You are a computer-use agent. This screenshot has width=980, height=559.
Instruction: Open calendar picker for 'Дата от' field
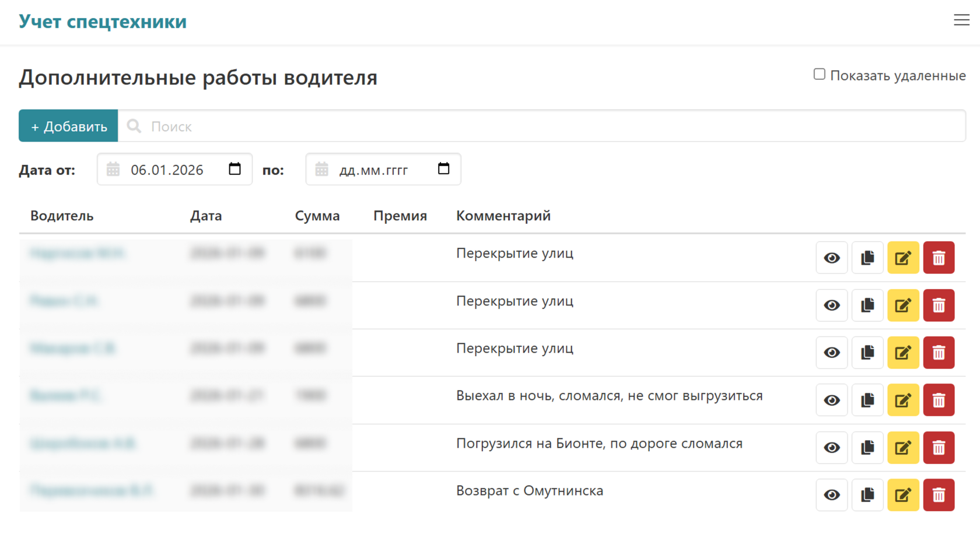click(235, 169)
